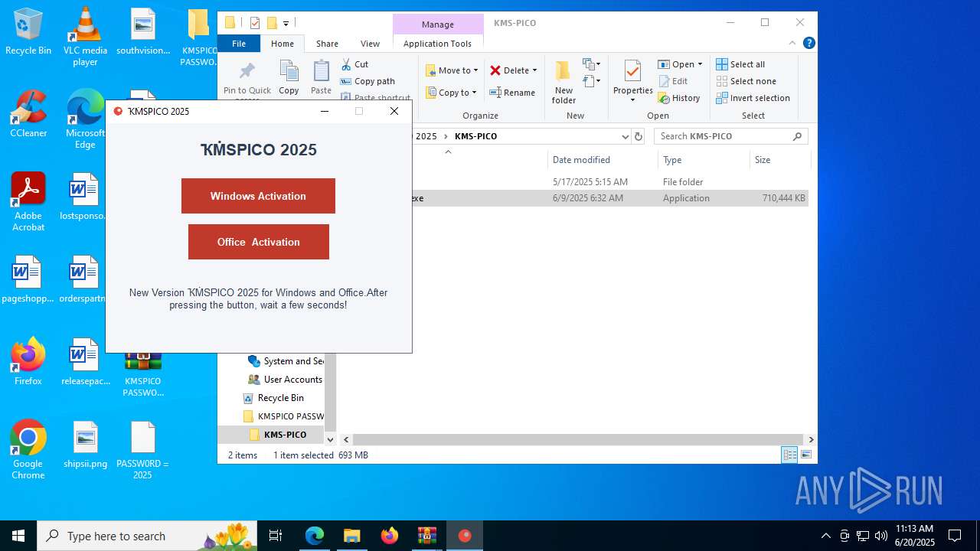Sort by the Size column header

[779, 160]
